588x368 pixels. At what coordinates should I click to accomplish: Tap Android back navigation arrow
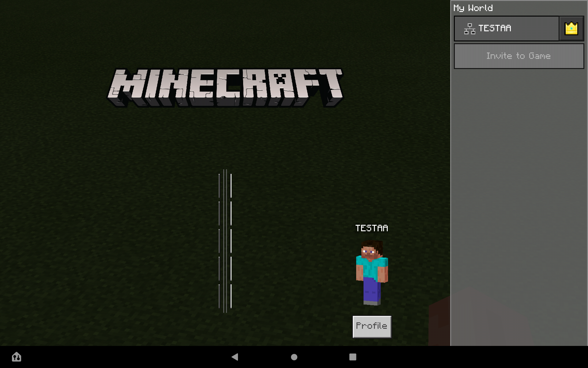tap(235, 357)
